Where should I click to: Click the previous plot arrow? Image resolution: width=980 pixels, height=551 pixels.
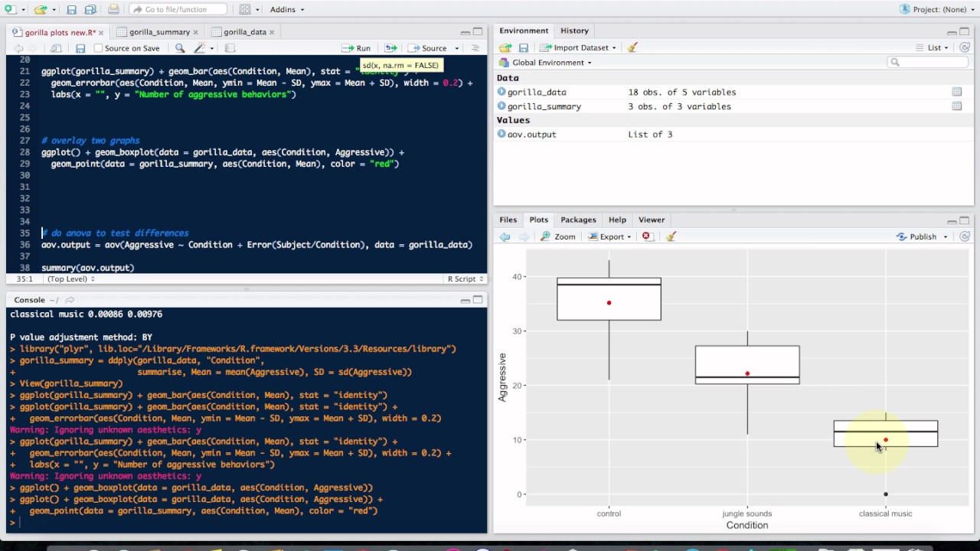[x=505, y=236]
